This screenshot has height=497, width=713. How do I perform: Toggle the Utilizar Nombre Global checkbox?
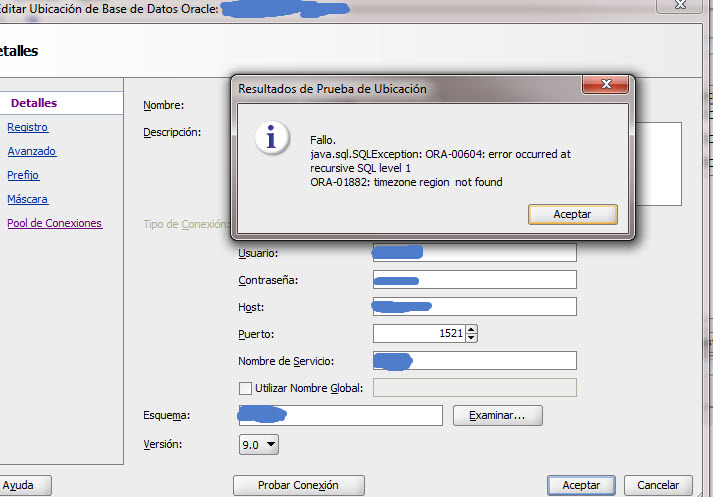tap(245, 388)
